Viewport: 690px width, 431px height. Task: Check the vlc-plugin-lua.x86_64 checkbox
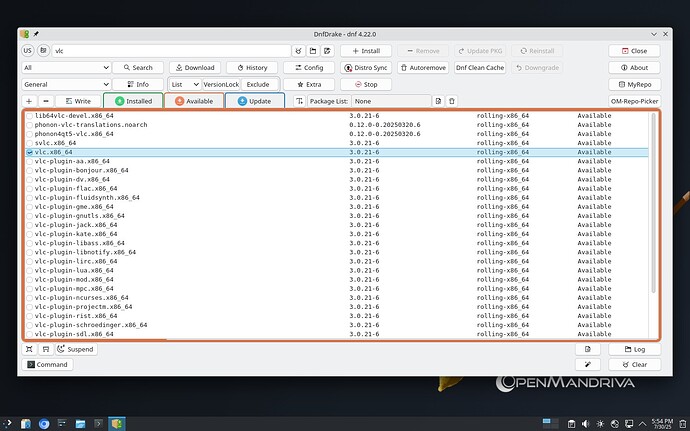tap(29, 271)
